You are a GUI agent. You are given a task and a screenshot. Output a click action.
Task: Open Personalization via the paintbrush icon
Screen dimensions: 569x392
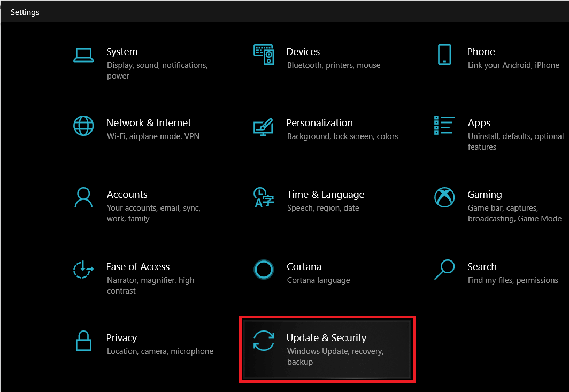click(264, 126)
